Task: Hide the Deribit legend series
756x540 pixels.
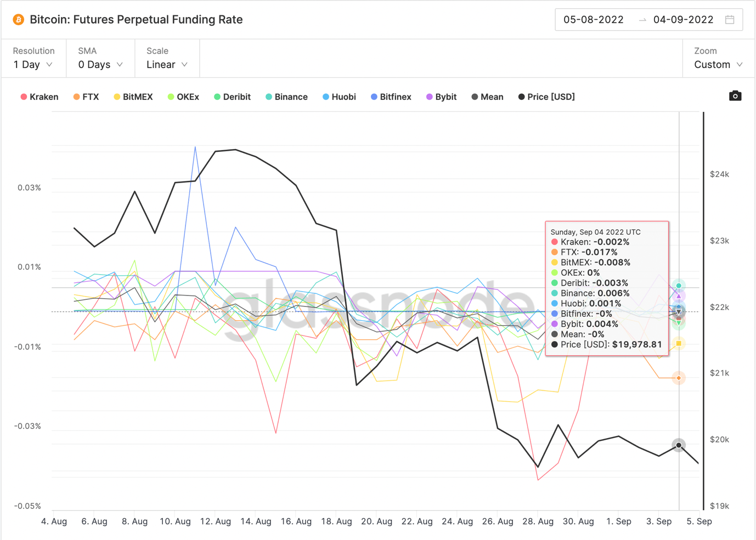Action: point(232,97)
